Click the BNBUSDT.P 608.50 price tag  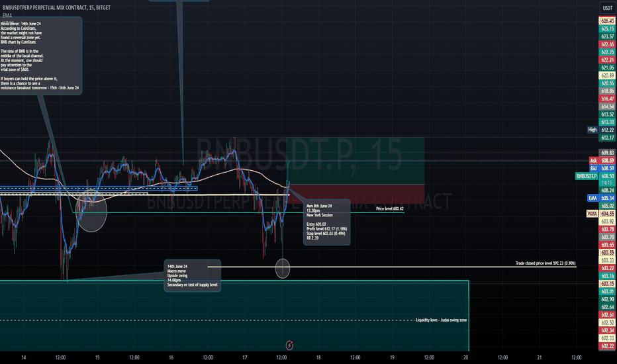pyautogui.click(x=595, y=176)
